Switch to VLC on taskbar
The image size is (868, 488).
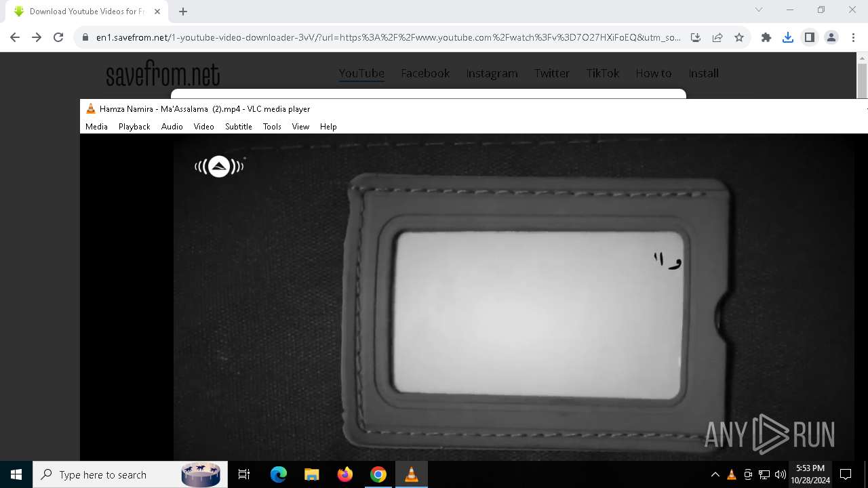pos(411,474)
